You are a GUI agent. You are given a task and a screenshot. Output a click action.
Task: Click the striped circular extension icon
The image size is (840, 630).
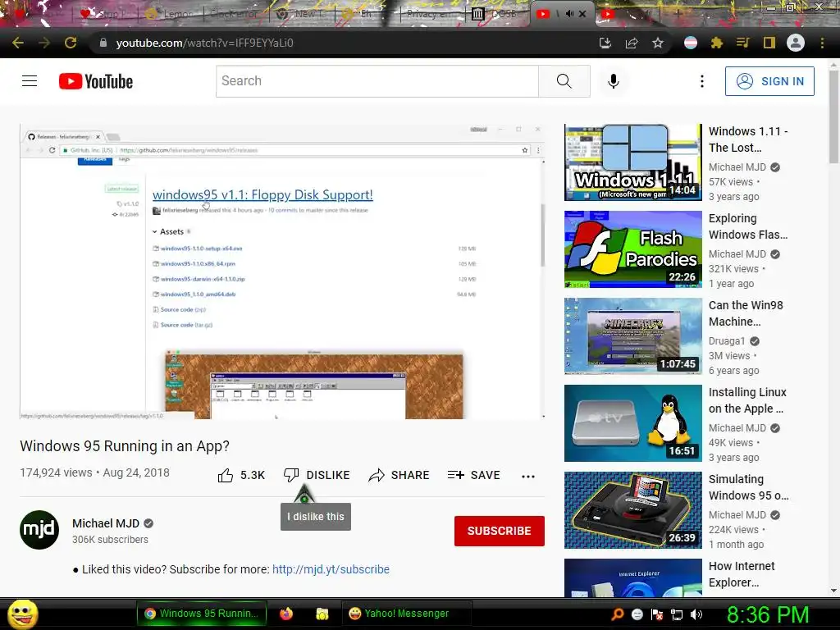point(691,43)
